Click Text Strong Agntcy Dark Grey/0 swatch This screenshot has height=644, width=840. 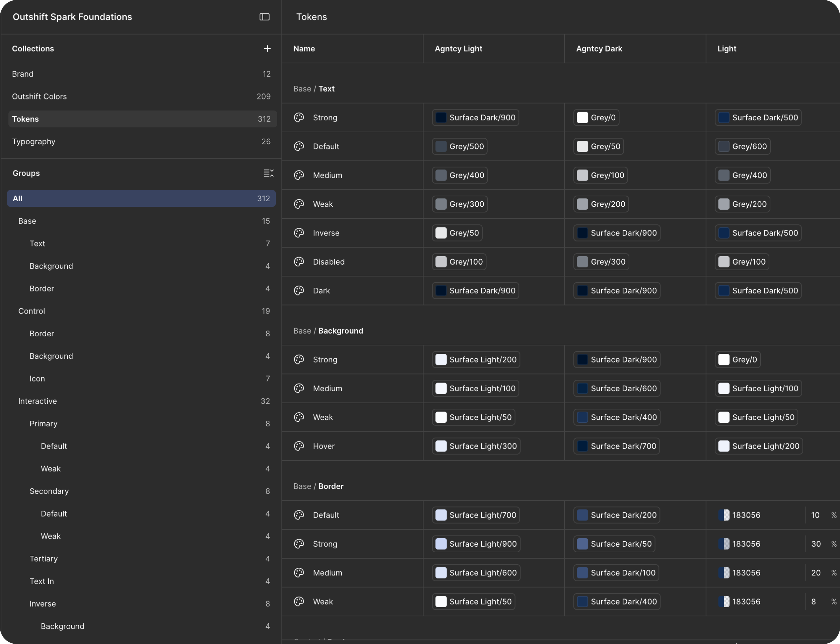pos(582,118)
